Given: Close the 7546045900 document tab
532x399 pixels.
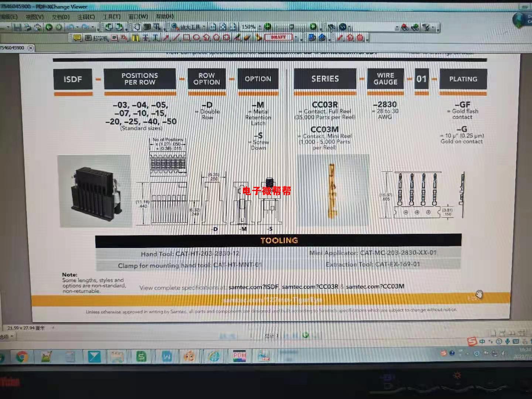Looking at the screenshot, I should pyautogui.click(x=31, y=48).
